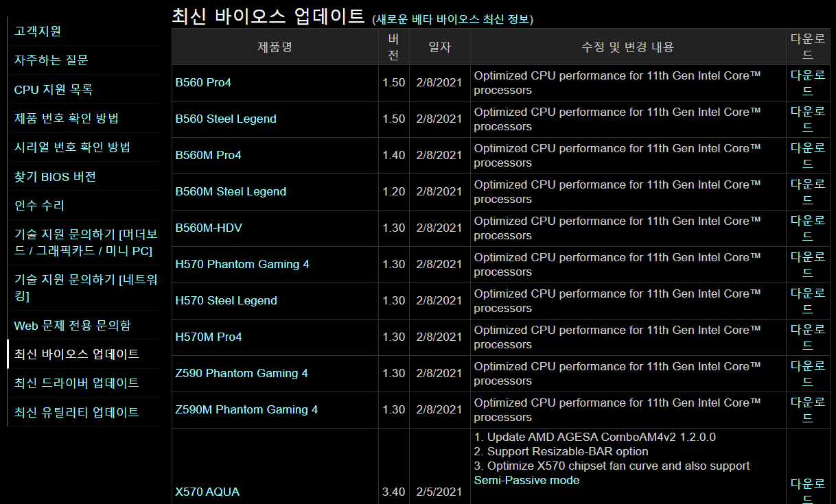Open B560M Pro4 product link
This screenshot has width=836, height=504.
pyautogui.click(x=208, y=155)
